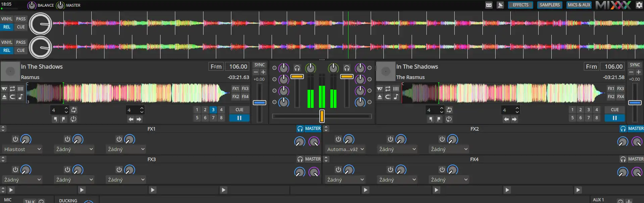The image size is (644, 203).
Task: Toggle keylock note icon on deck 1
Action: (x=20, y=97)
